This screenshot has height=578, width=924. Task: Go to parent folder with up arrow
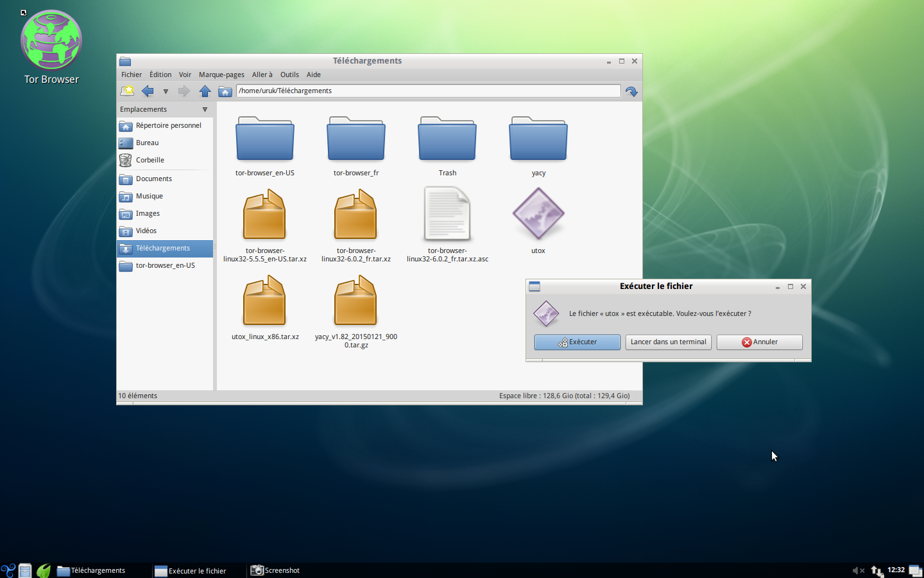click(205, 91)
